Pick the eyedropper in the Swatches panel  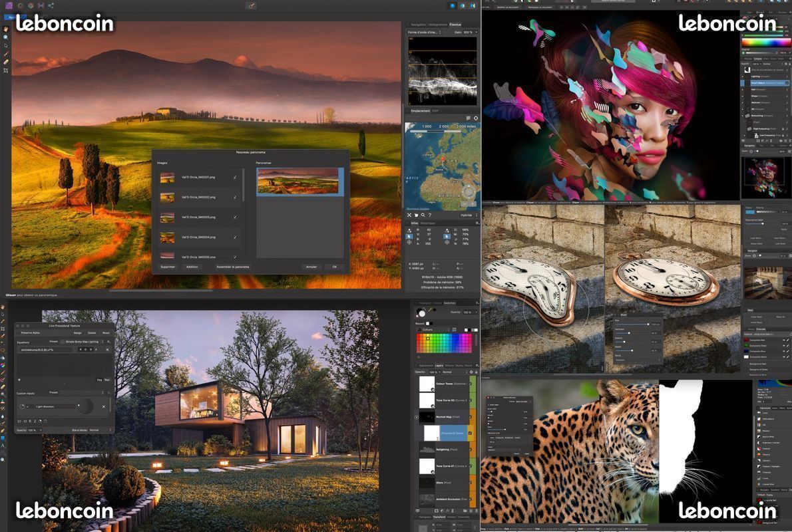431,310
